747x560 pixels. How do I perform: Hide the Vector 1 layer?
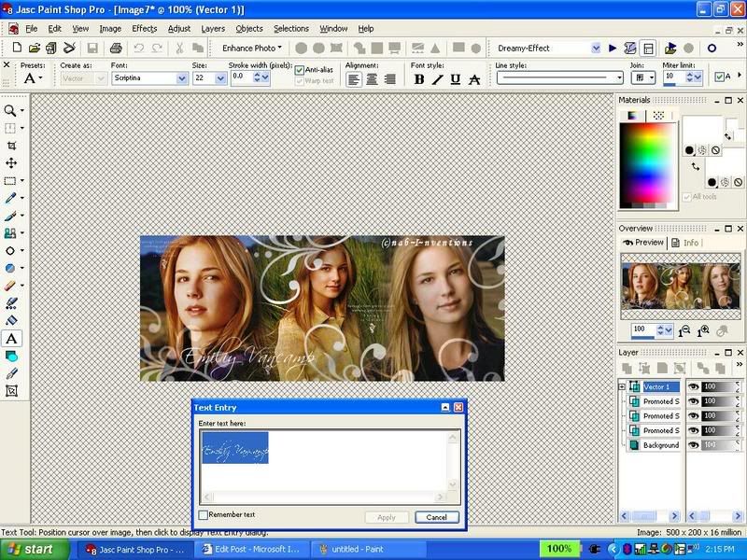[694, 387]
